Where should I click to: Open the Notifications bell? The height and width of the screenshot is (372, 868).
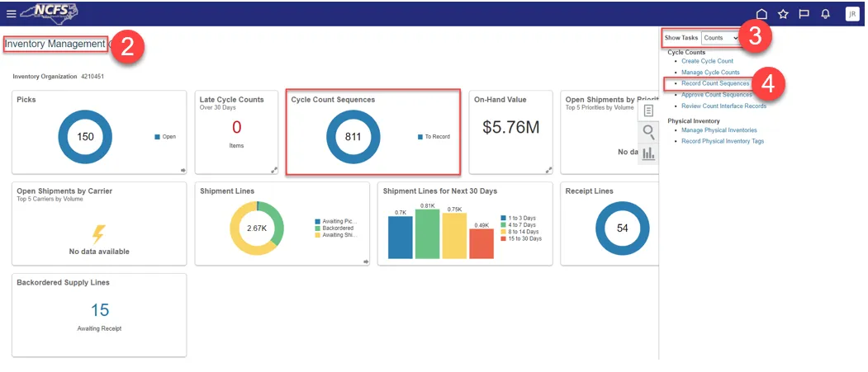click(x=825, y=14)
